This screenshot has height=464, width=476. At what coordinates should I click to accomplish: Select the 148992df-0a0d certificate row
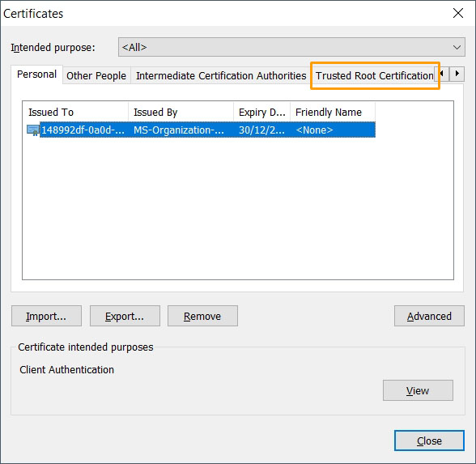(x=201, y=130)
